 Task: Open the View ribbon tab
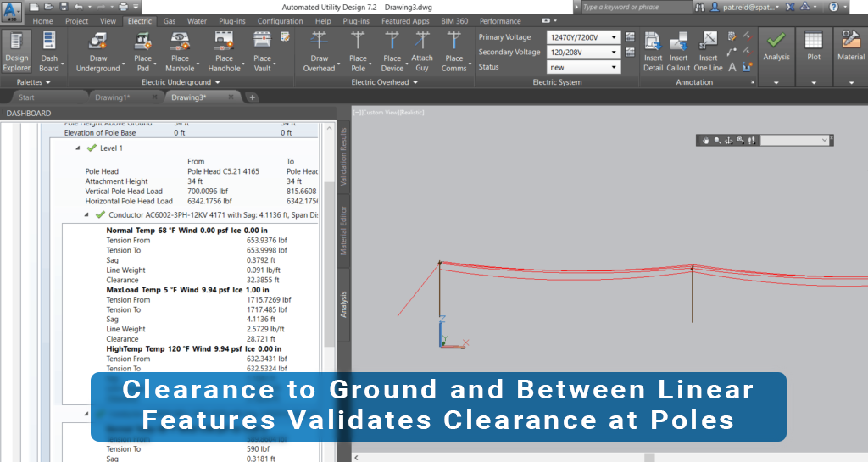[108, 21]
